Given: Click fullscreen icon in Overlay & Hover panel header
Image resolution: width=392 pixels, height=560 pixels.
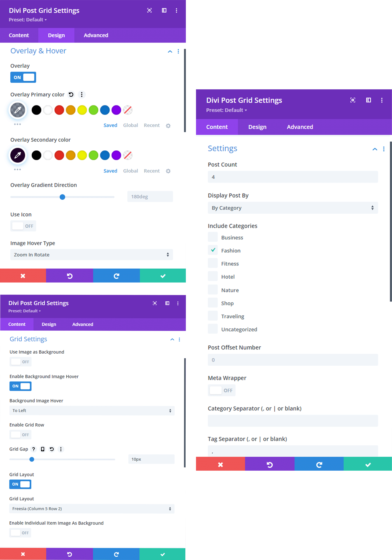Looking at the screenshot, I should pyautogui.click(x=150, y=10).
